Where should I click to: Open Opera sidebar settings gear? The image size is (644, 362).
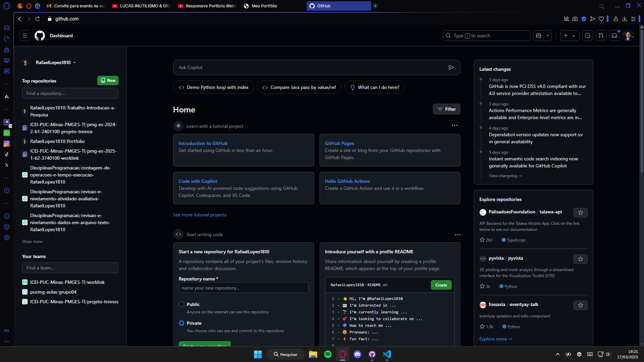(7, 238)
